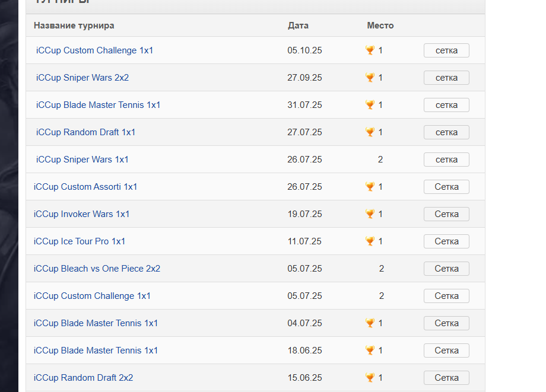The image size is (546, 392).
Task: Click date 05.07.25 in Custom Challenge row
Action: tap(304, 296)
